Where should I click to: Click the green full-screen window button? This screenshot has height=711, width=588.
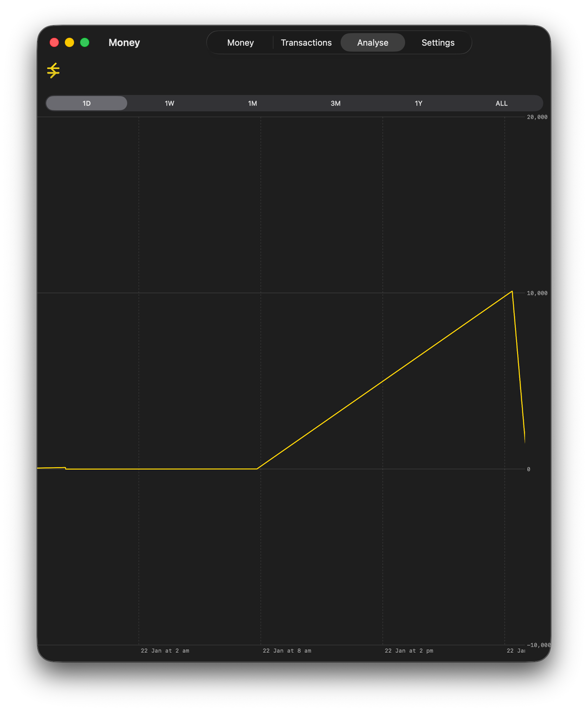pos(85,42)
